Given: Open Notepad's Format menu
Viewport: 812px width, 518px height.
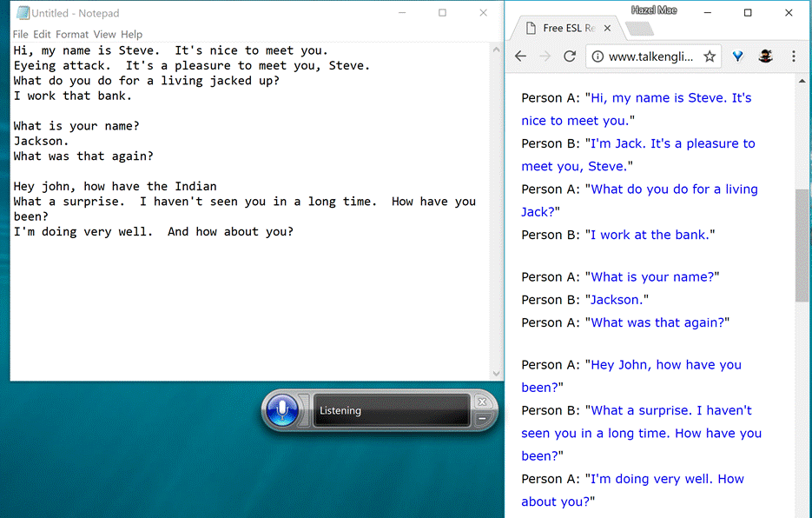Looking at the screenshot, I should 72,35.
